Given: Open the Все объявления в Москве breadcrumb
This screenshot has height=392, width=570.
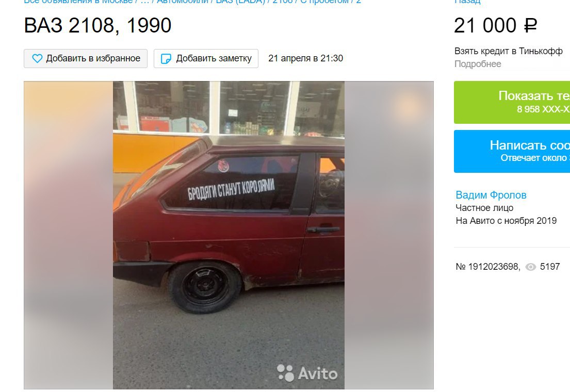Looking at the screenshot, I should 78,2.
